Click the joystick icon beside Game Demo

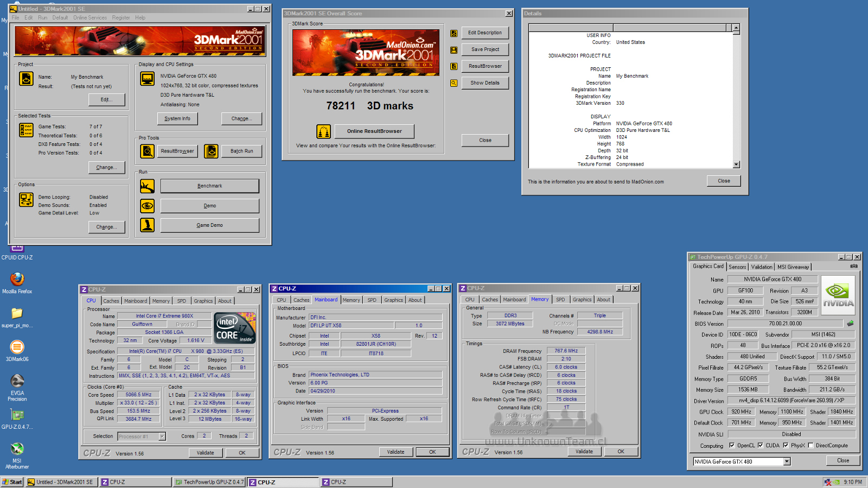(x=147, y=225)
